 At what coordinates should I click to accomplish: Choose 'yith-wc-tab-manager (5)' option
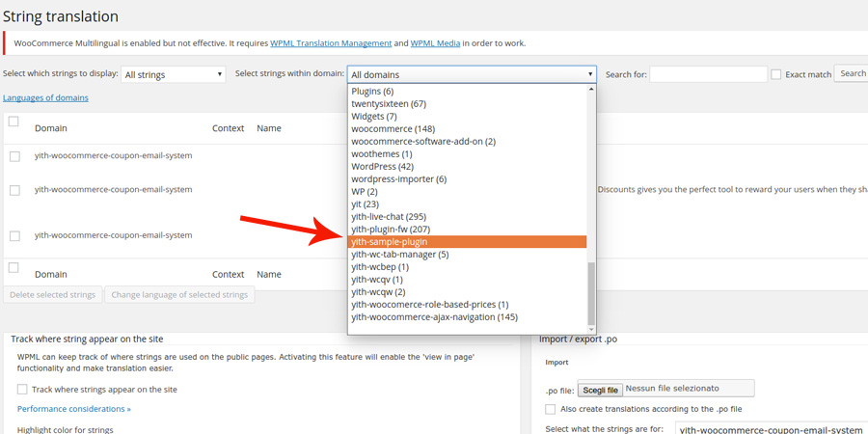click(x=467, y=255)
